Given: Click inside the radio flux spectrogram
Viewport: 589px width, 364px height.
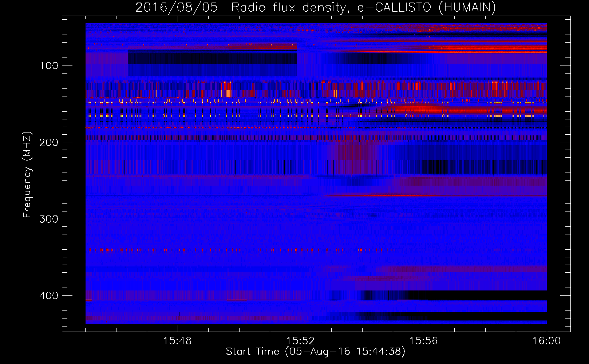Looking at the screenshot, I should click(x=316, y=174).
